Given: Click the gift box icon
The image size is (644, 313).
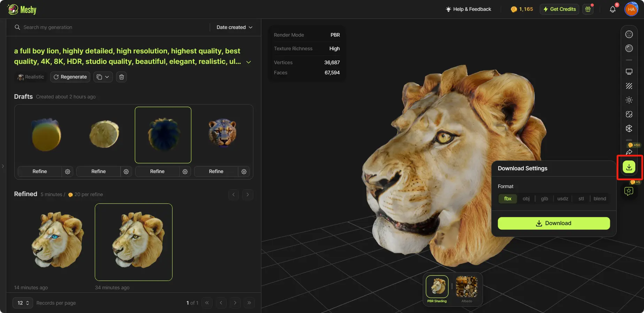Looking at the screenshot, I should tap(588, 9).
